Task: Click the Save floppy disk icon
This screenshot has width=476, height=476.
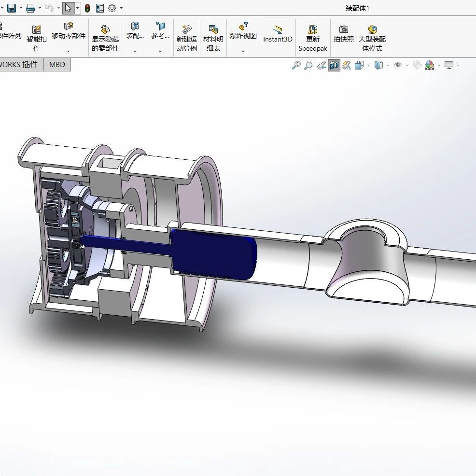Action: pos(12,8)
